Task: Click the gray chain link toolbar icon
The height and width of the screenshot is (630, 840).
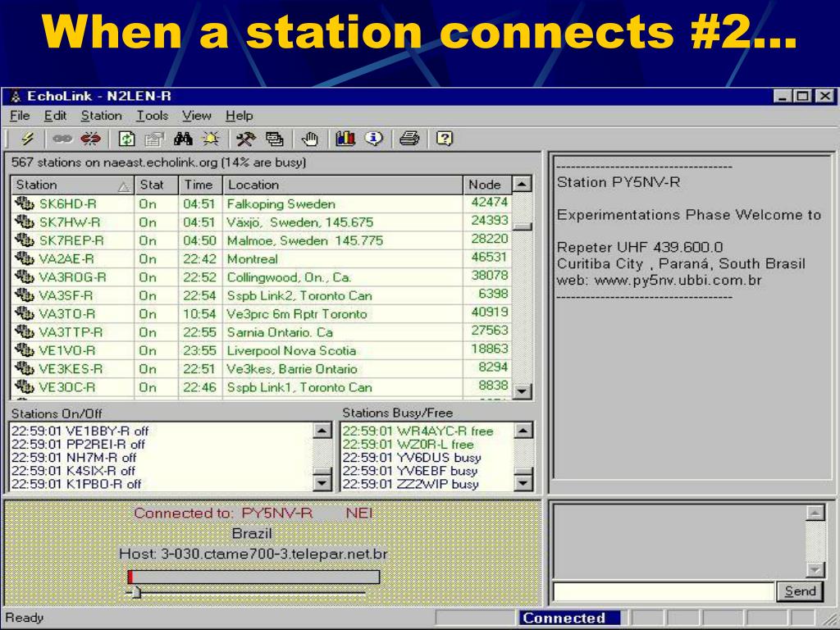Action: [x=62, y=139]
